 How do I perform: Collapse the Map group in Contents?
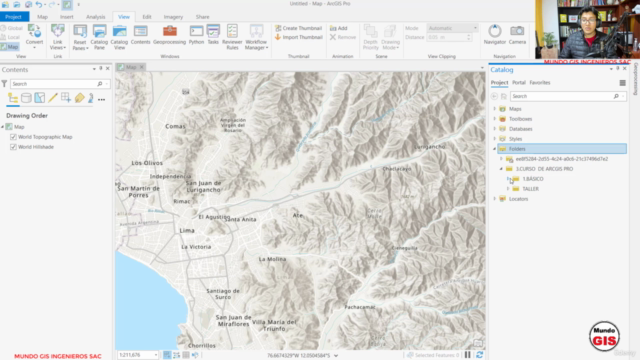click(3, 127)
